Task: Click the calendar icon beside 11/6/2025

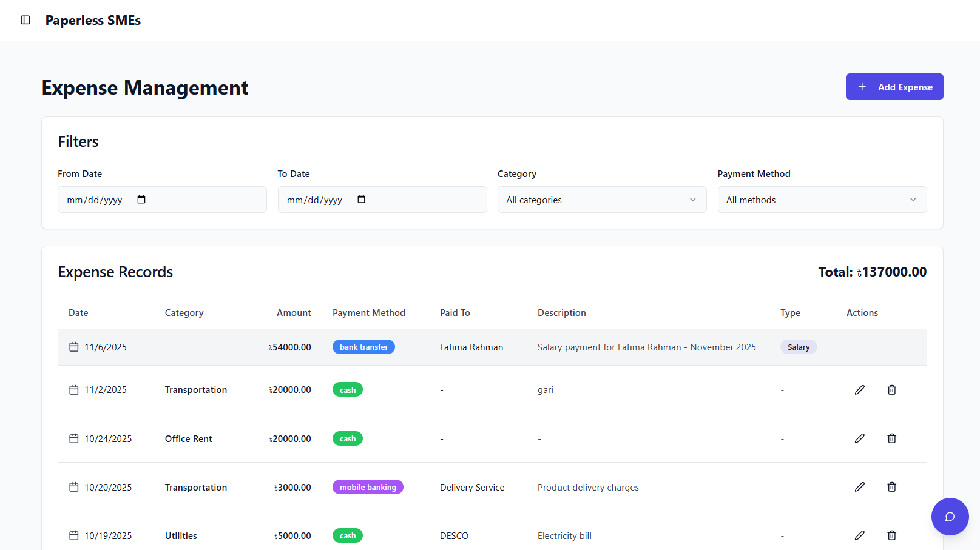Action: click(x=73, y=347)
